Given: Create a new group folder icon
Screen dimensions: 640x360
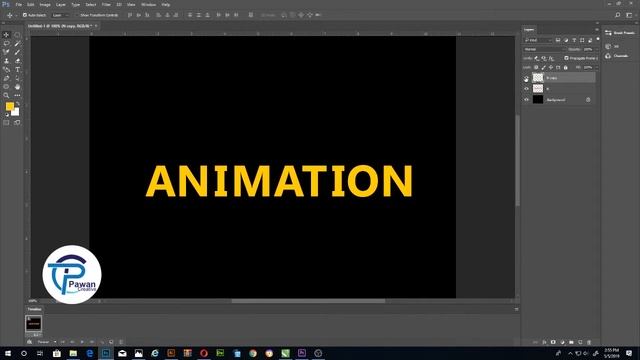Looking at the screenshot, I should tap(571, 342).
